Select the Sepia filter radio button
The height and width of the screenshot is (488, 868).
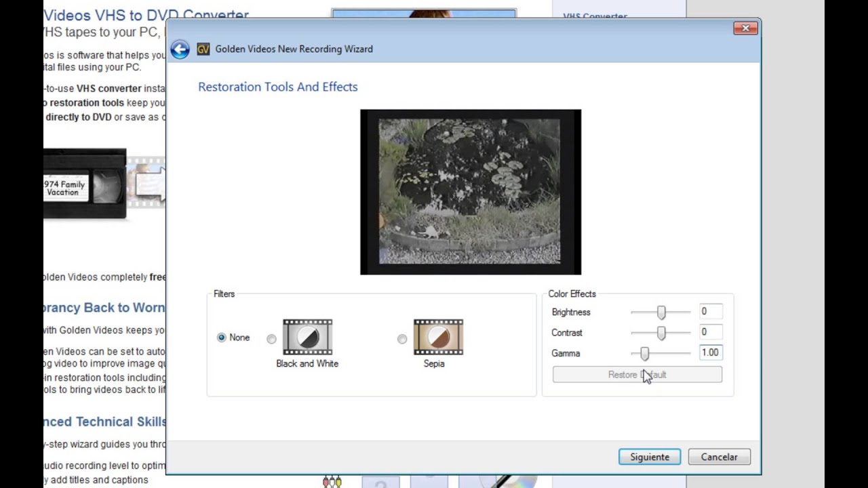click(x=402, y=339)
